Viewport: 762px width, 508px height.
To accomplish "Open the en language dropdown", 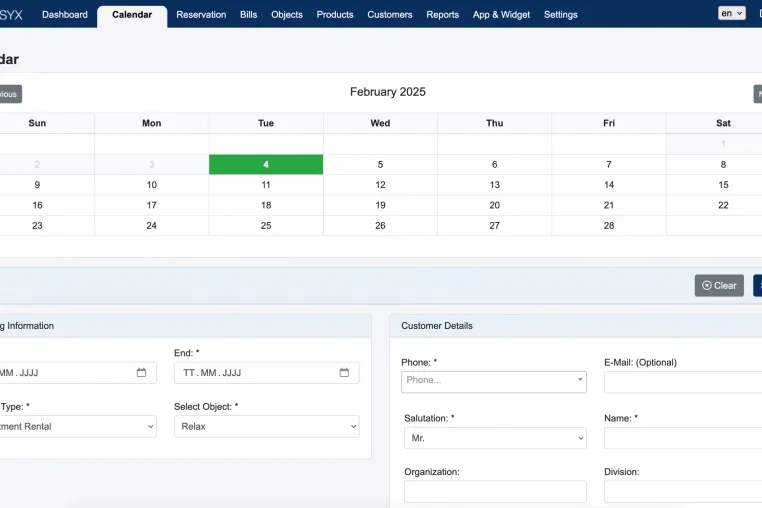I will (x=732, y=13).
